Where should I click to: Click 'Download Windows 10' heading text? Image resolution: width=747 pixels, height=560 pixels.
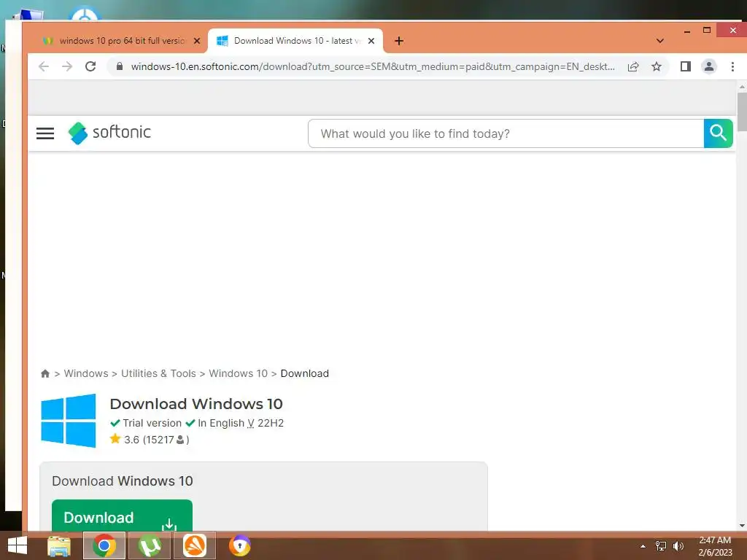pos(196,404)
